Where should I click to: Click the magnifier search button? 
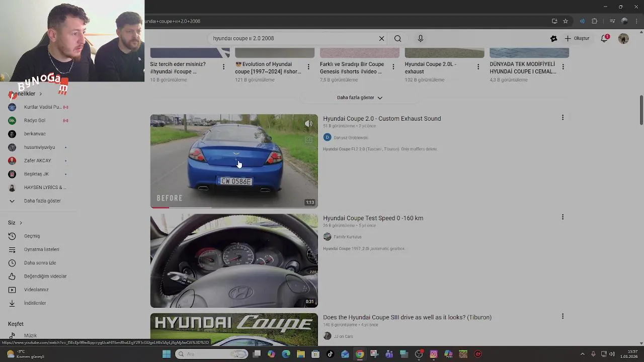tap(397, 38)
